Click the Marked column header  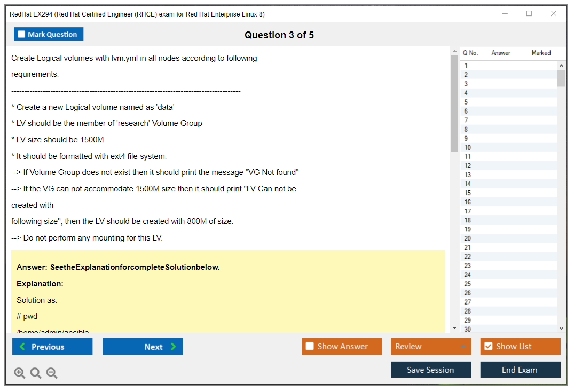pos(541,53)
